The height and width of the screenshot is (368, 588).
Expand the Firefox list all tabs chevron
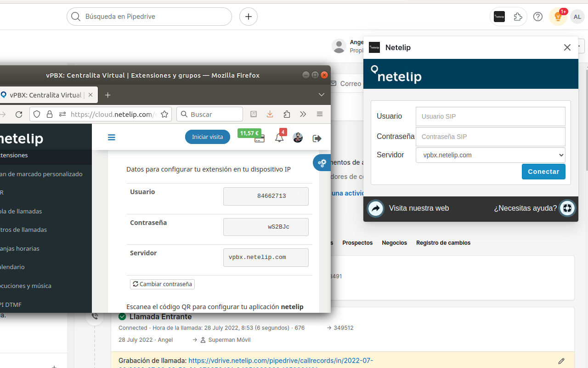coord(322,95)
